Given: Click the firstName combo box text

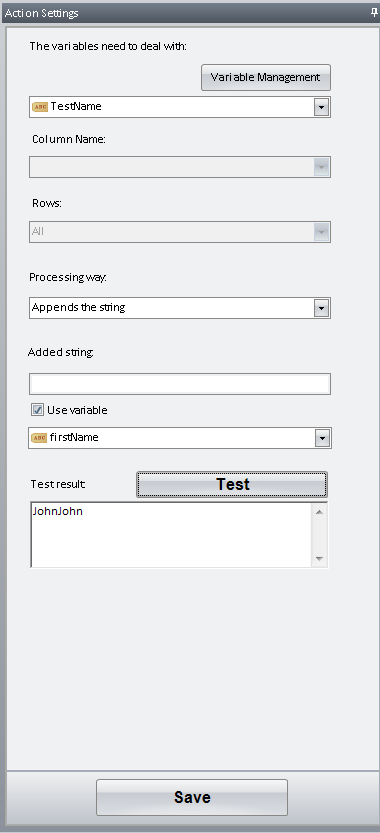Looking at the screenshot, I should point(74,437).
